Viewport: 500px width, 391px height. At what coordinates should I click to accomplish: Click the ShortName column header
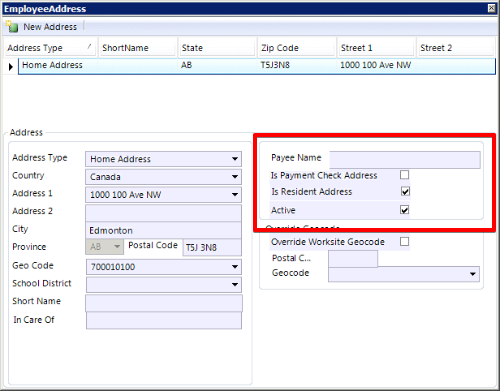pos(138,48)
